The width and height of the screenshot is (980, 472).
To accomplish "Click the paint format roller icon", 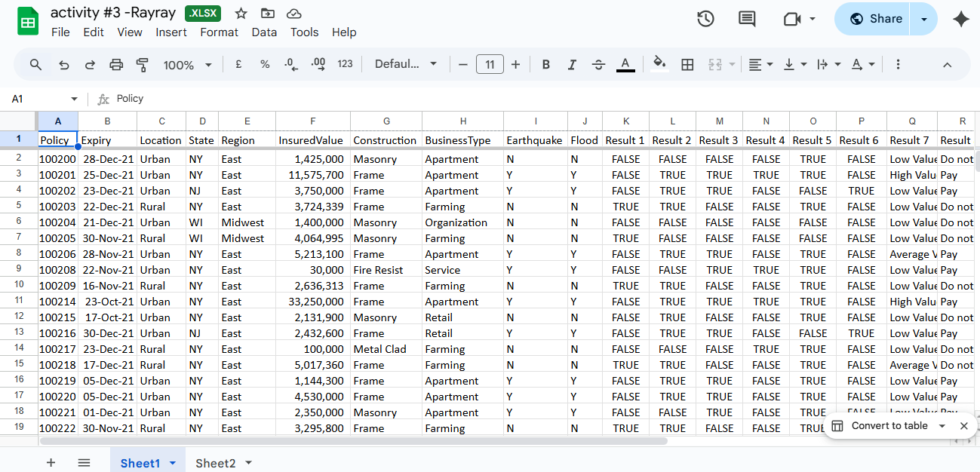I will [142, 65].
